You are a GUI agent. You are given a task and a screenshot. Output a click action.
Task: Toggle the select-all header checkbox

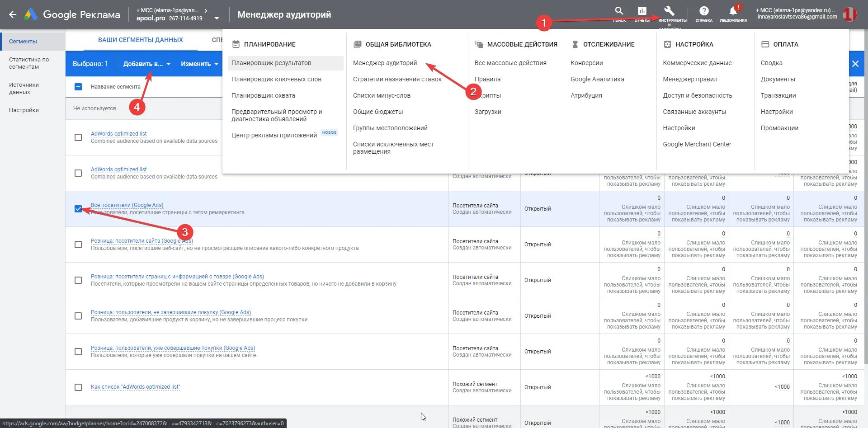[78, 87]
